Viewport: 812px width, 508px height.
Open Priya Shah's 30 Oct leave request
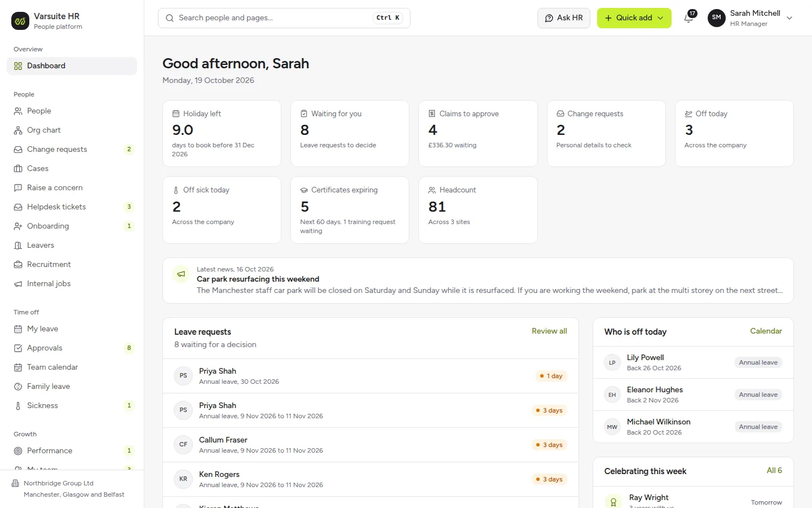(370, 376)
